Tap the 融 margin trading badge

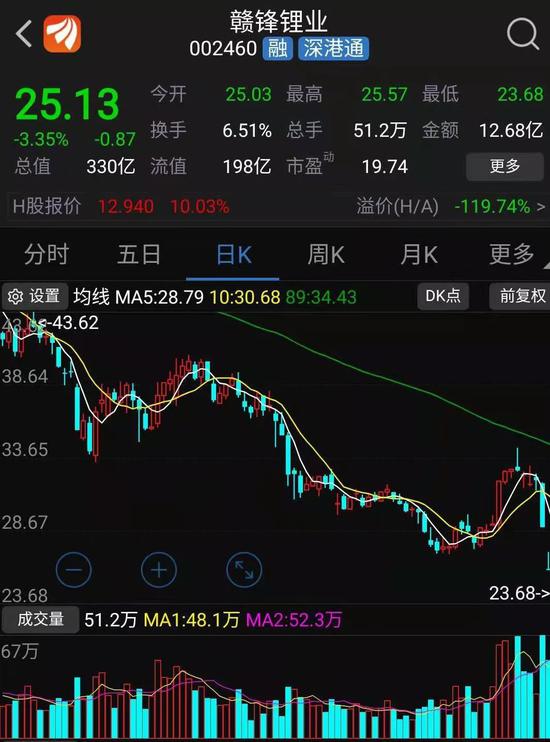(x=278, y=48)
